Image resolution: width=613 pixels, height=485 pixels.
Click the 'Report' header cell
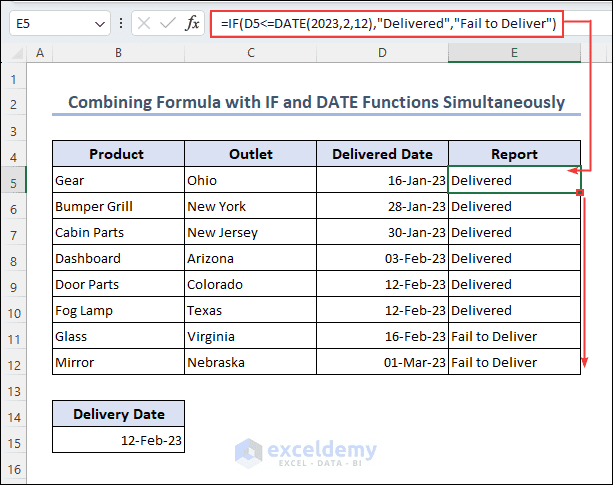coord(514,154)
